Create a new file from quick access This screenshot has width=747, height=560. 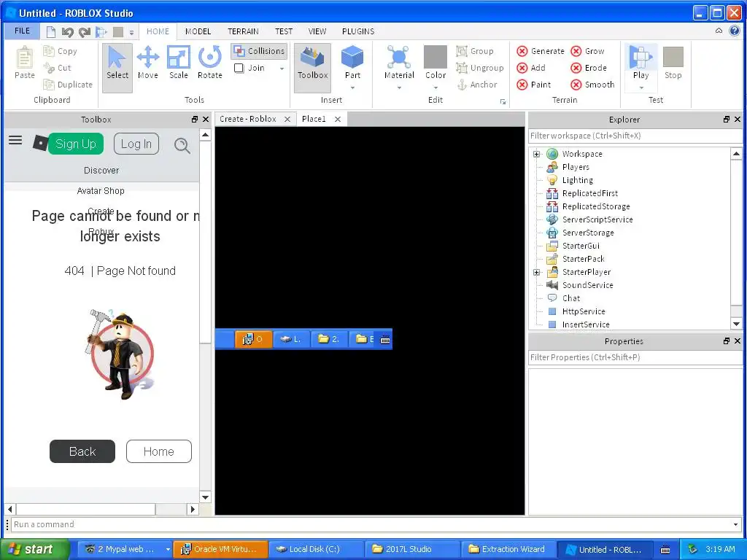50,32
